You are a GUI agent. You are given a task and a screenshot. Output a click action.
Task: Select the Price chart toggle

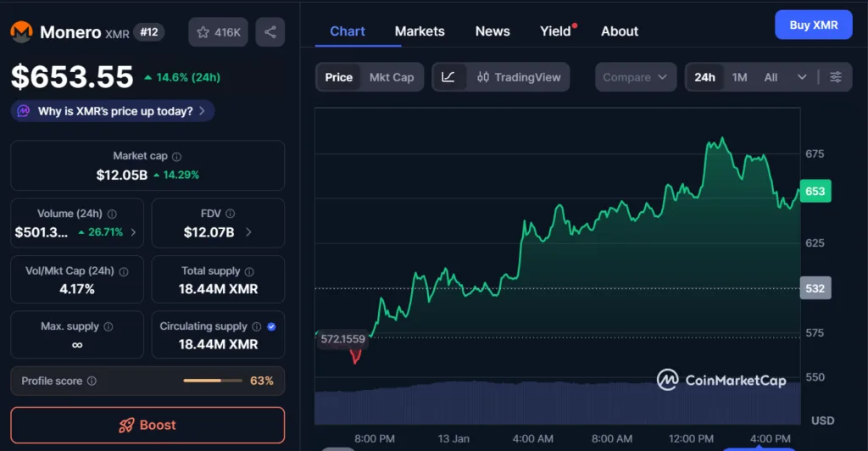coord(339,77)
